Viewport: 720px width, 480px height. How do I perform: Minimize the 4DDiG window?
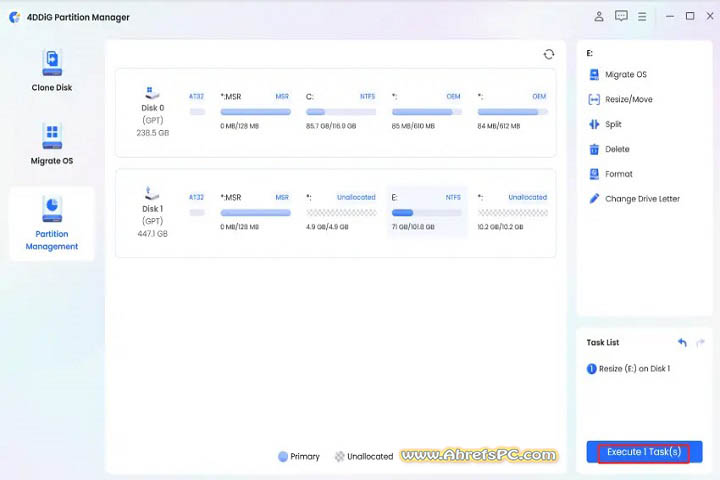click(670, 17)
